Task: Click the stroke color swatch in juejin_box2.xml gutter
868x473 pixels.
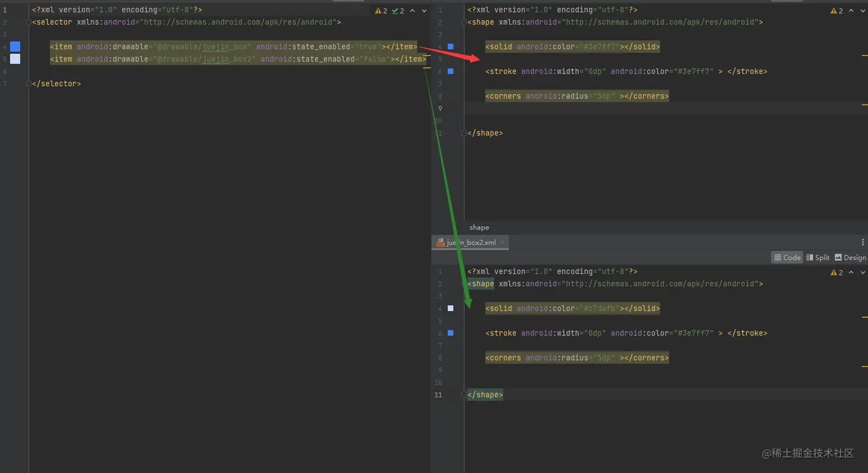Action: (451, 333)
